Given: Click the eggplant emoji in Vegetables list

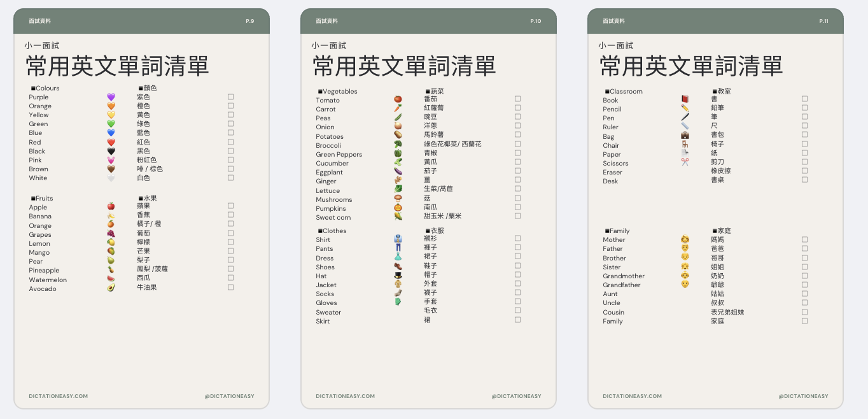Looking at the screenshot, I should [x=398, y=171].
